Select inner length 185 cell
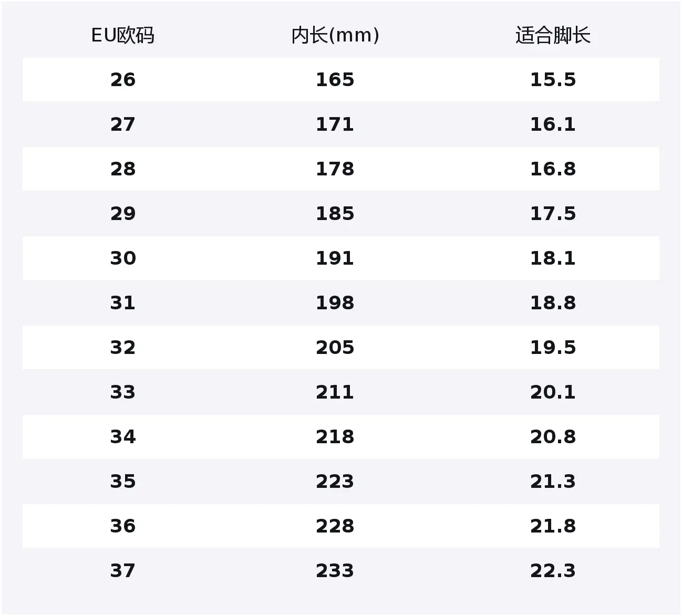 [x=335, y=214]
